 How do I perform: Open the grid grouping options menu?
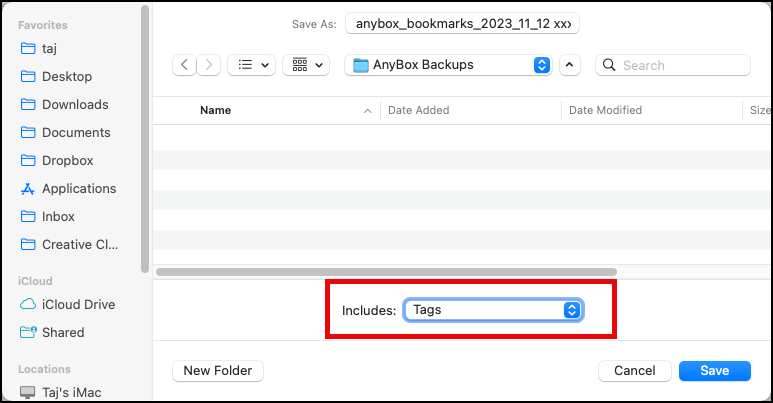306,65
